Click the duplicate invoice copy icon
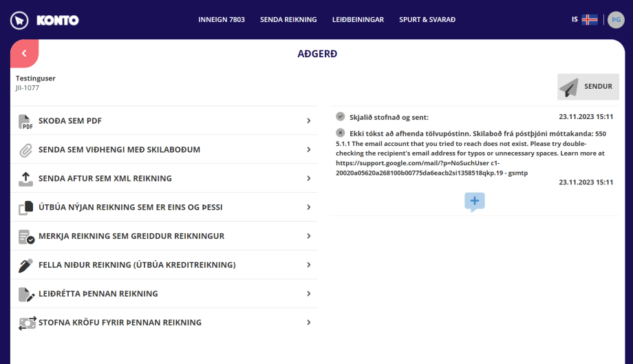This screenshot has width=633, height=364. (x=26, y=208)
